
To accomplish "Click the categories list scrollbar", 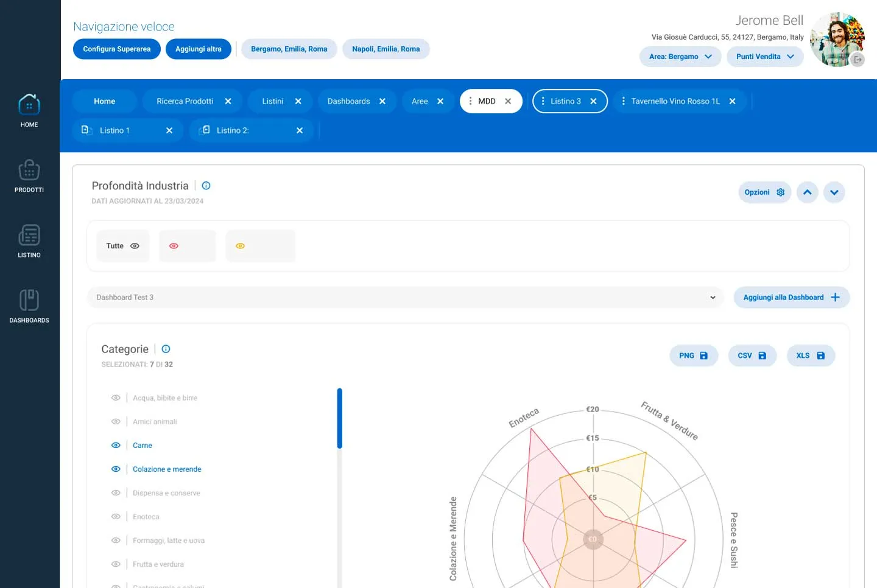I will pos(339,419).
